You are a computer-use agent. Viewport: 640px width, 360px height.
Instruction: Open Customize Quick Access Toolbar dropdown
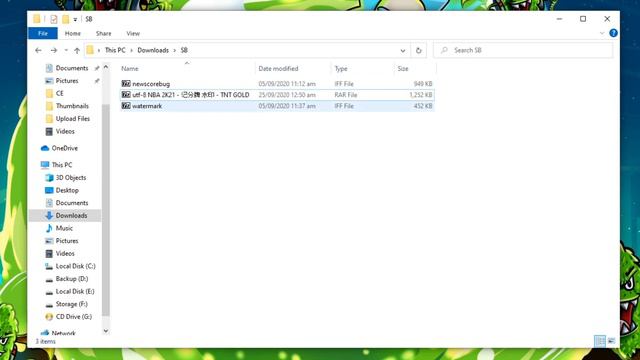click(x=75, y=19)
